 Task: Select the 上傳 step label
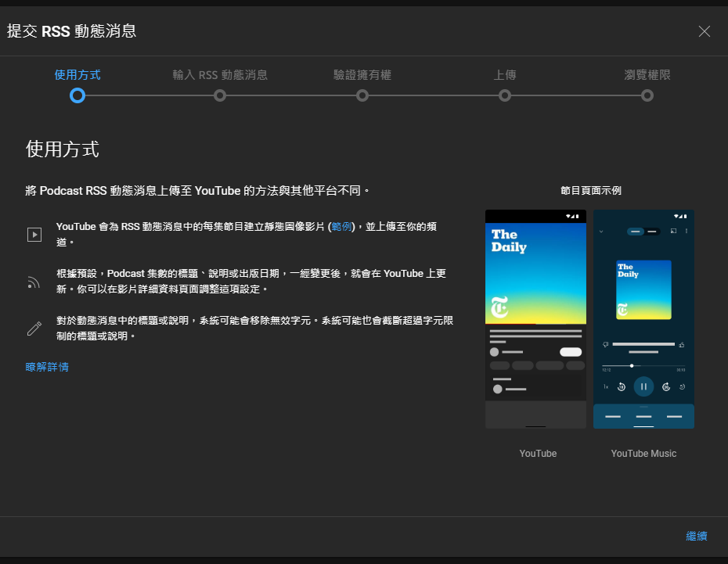[505, 74]
